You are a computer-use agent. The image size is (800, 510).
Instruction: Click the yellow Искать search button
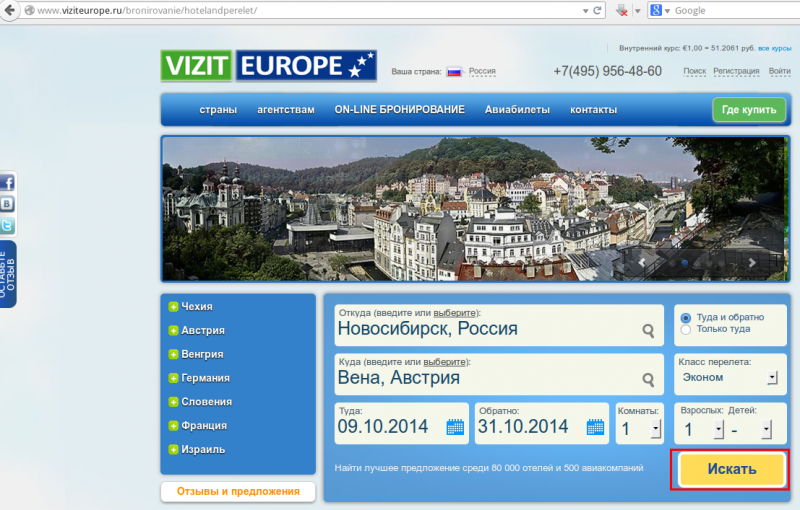pyautogui.click(x=731, y=469)
